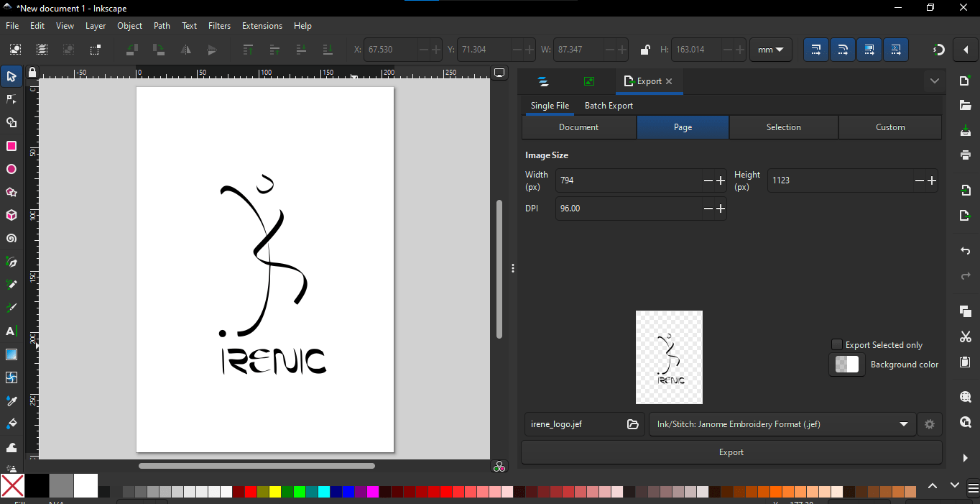Viewport: 980px width, 504px height.
Task: Select the Shape Builder tool
Action: [11, 123]
